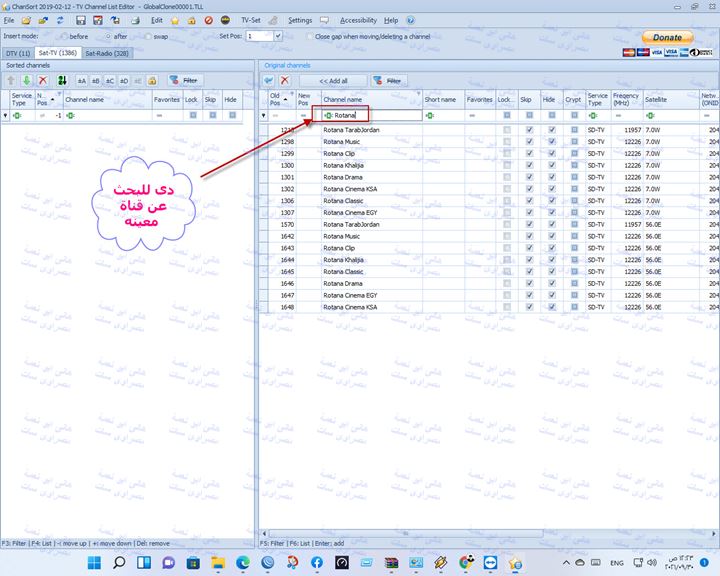The width and height of the screenshot is (720, 576).
Task: Open filter condition icon in Short name filter cell
Action: pos(430,116)
